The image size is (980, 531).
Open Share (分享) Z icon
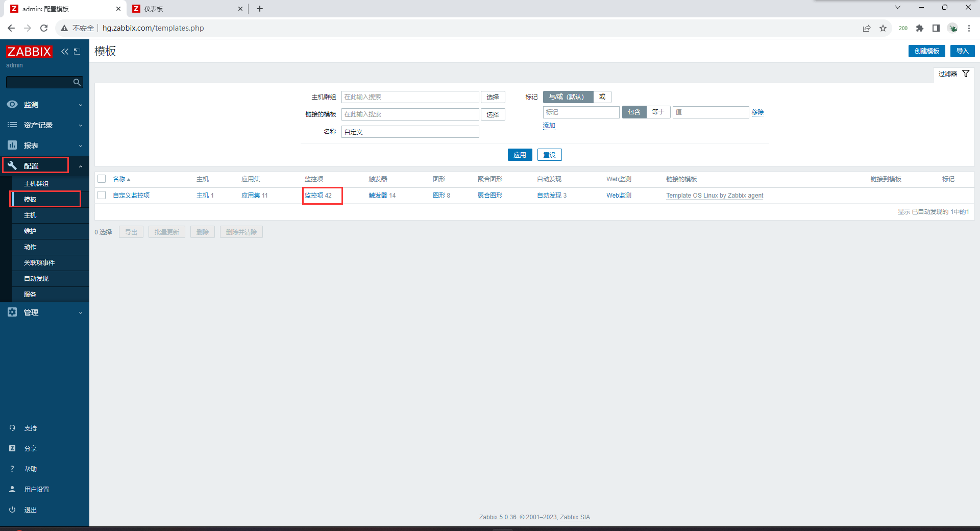(12, 448)
